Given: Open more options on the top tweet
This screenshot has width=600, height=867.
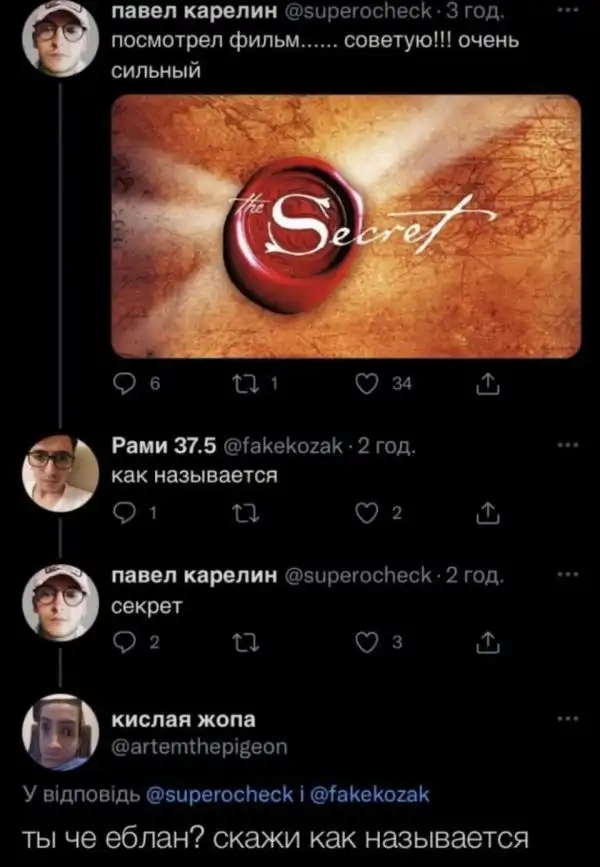Looking at the screenshot, I should pos(568,11).
